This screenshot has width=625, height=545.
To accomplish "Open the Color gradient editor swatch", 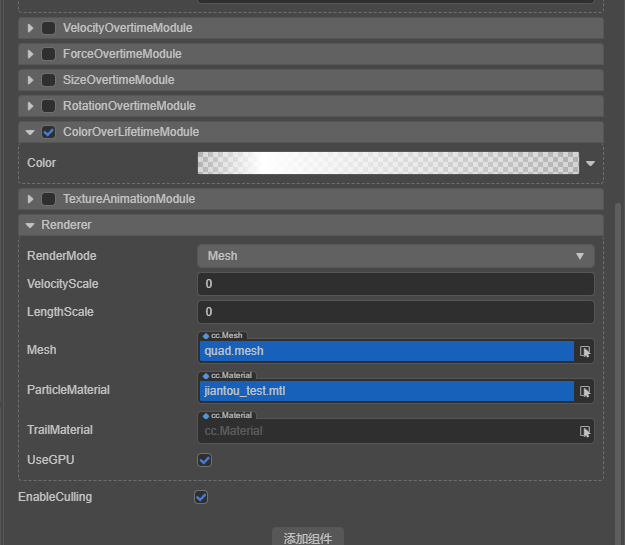I will (x=388, y=163).
